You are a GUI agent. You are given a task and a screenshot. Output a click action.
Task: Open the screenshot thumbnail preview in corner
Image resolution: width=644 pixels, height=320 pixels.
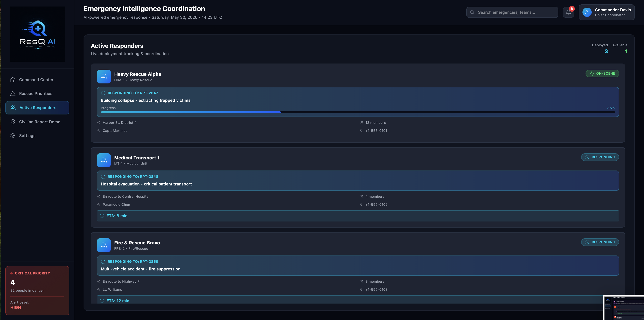624,308
